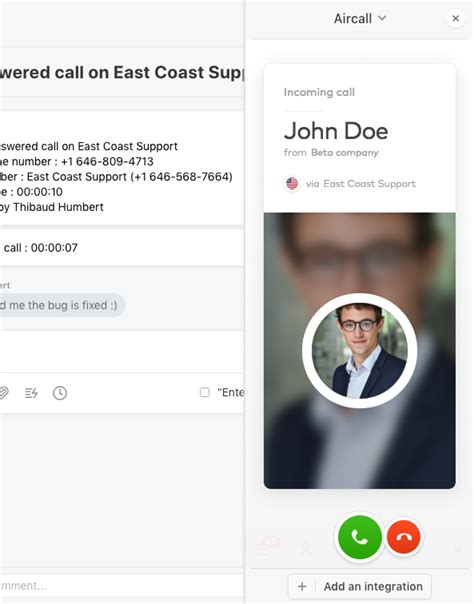This screenshot has width=474, height=604.
Task: Click John Doe's round profile photo
Action: click(359, 350)
